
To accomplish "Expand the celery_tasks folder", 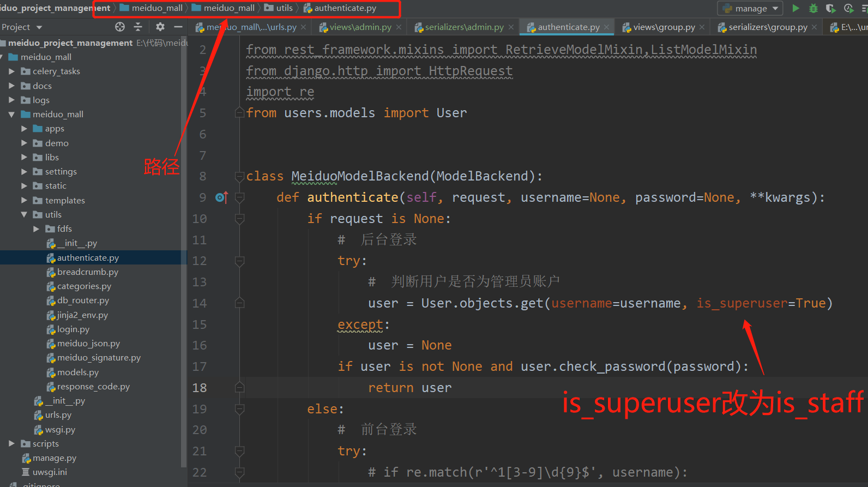I will [11, 71].
